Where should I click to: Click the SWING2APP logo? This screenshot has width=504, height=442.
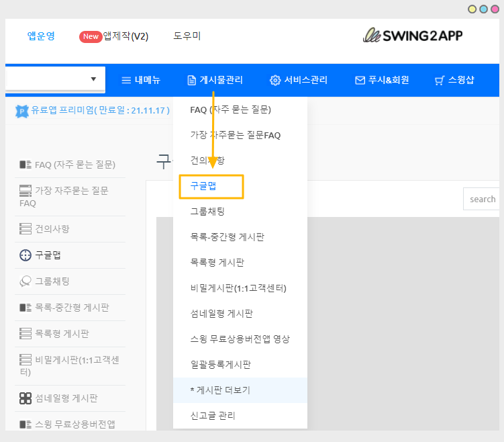coord(412,36)
